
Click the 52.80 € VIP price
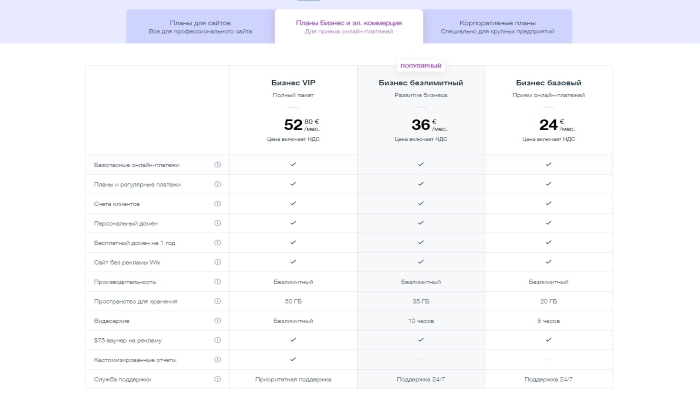(x=302, y=125)
